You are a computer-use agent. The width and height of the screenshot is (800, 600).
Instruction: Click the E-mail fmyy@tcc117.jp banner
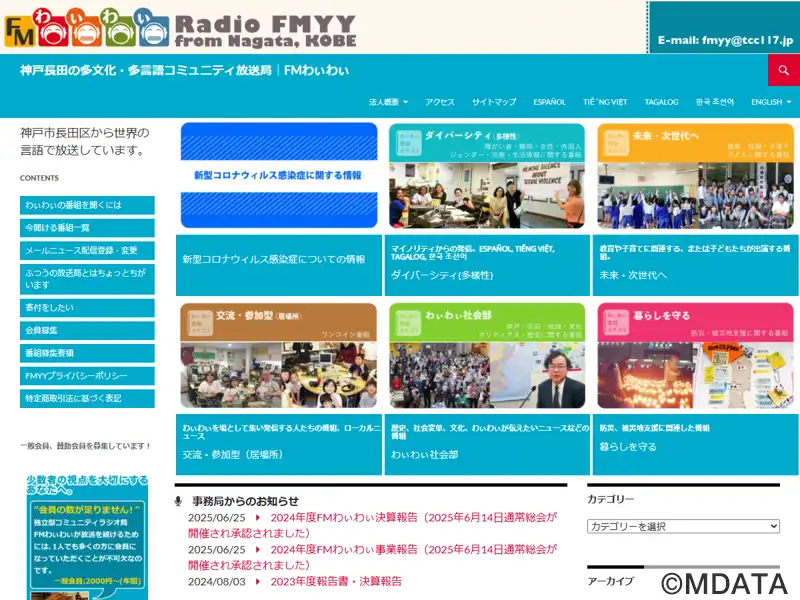point(724,27)
